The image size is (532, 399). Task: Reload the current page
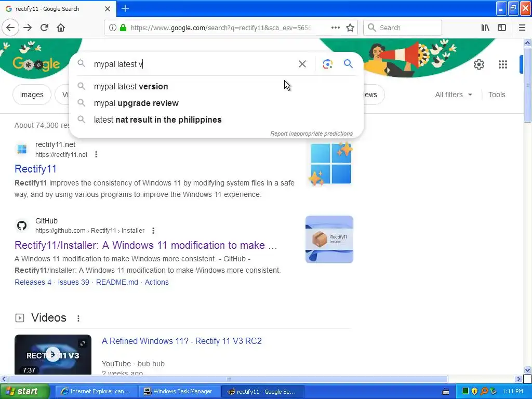(44, 28)
